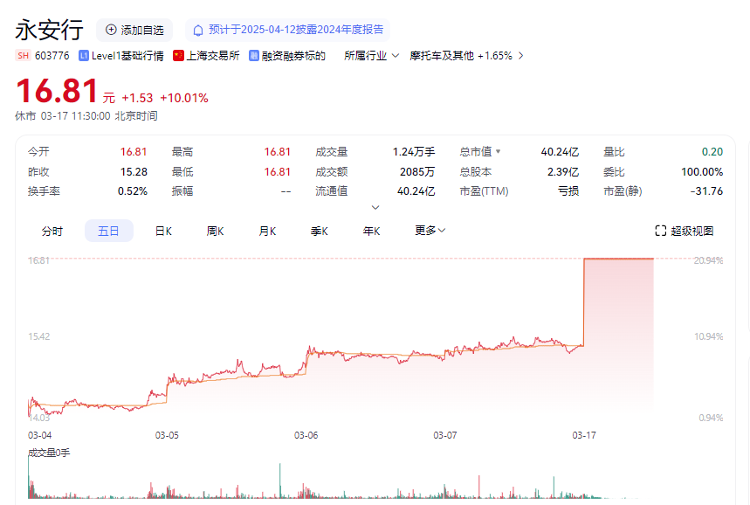
Task: Toggle the 总市值 dropdown triangle
Action: pyautogui.click(x=498, y=152)
